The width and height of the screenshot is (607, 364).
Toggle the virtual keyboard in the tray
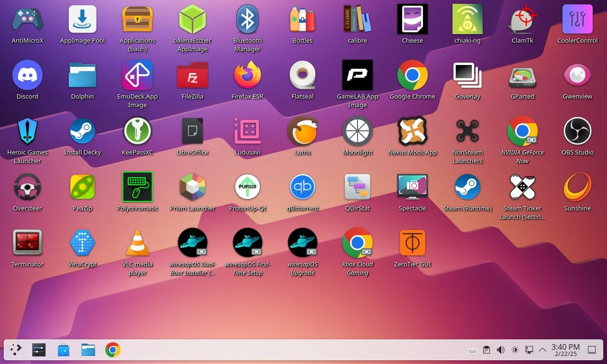pyautogui.click(x=472, y=350)
